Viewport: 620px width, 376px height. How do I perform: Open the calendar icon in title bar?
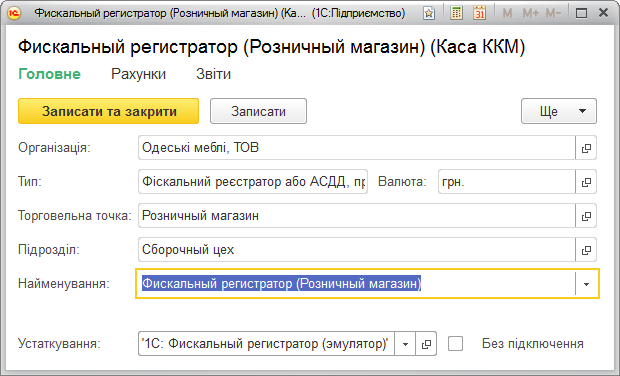tap(479, 13)
